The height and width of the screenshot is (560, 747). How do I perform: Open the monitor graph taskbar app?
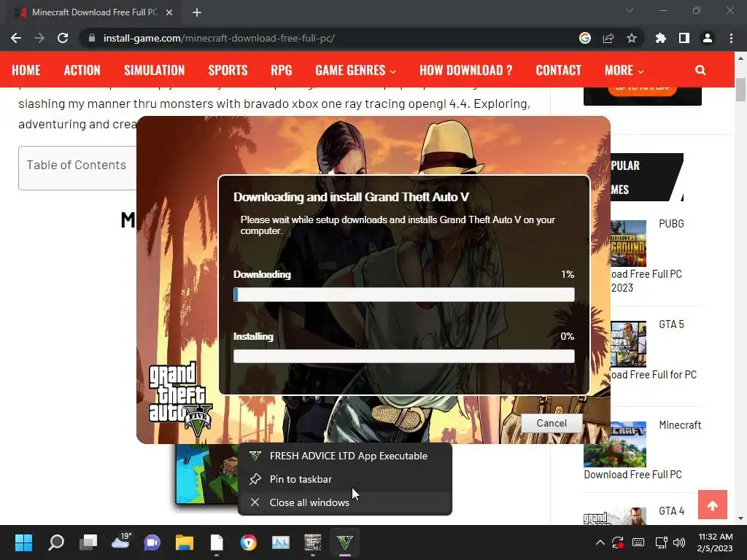281,542
